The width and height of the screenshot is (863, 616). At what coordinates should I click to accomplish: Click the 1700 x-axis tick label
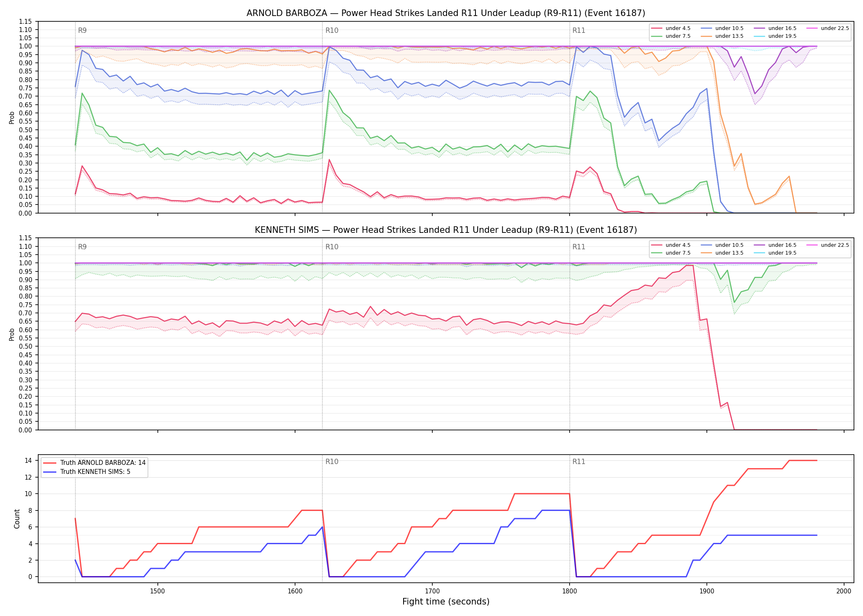(x=432, y=591)
